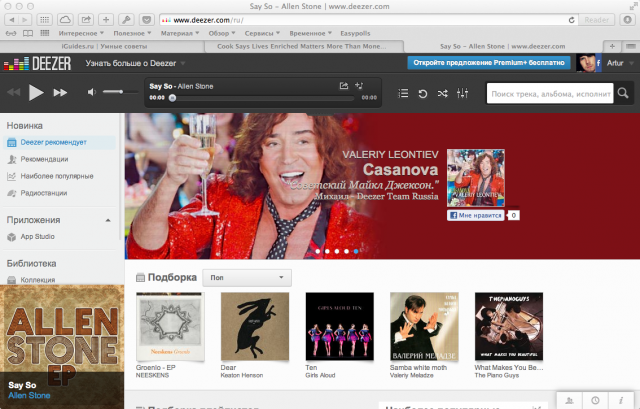Open the Dear album cover
The image size is (640, 409).
click(x=255, y=326)
